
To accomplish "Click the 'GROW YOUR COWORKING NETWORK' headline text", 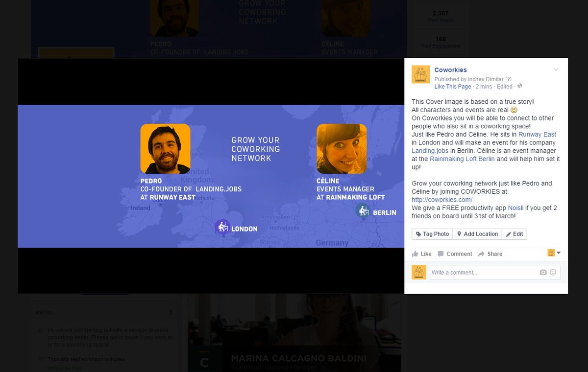I will 256,149.
